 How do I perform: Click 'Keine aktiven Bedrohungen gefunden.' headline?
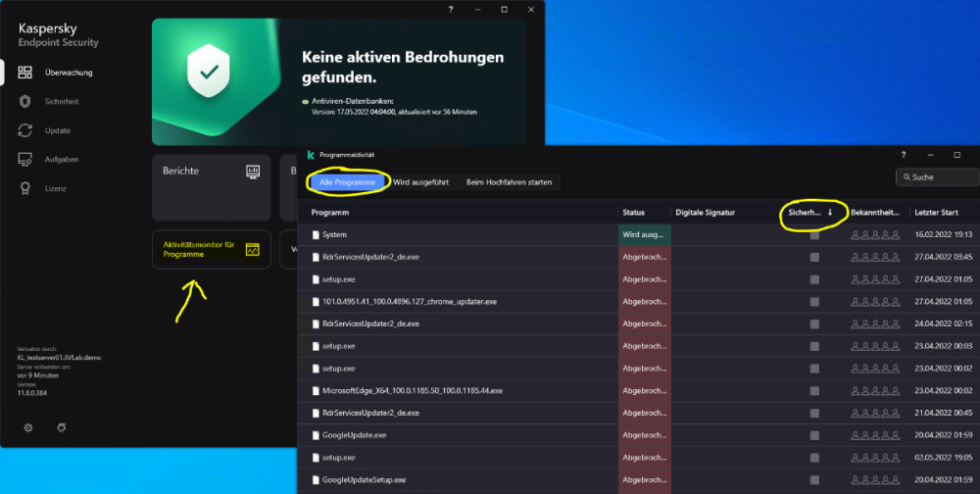coord(403,68)
